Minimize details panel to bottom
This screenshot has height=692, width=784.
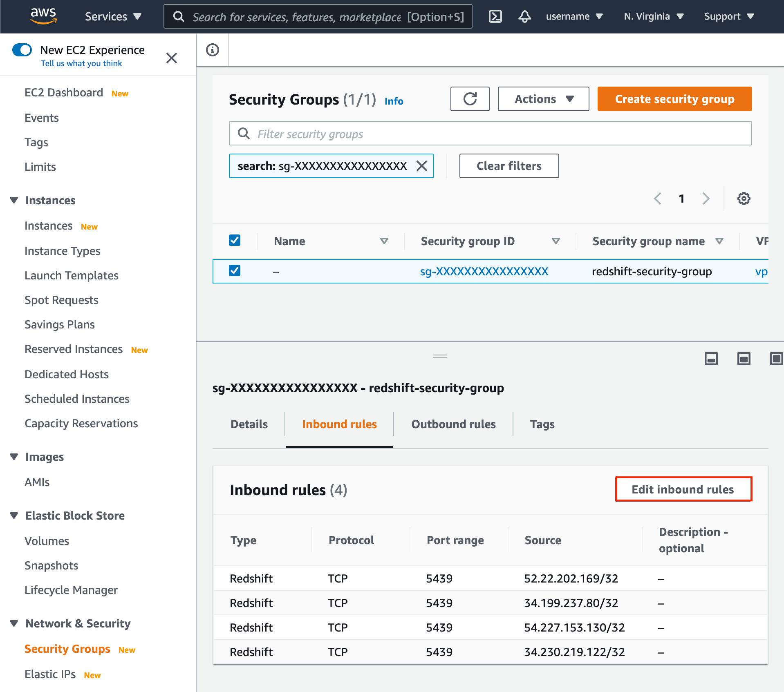(711, 359)
